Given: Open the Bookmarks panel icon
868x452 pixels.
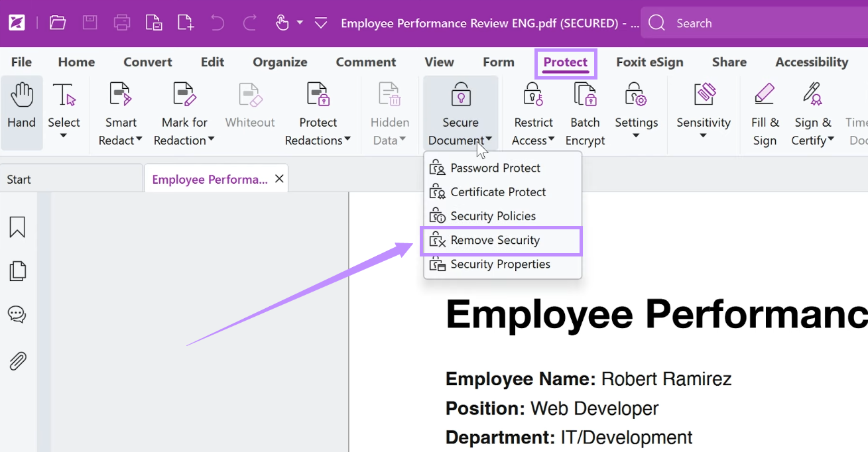Looking at the screenshot, I should tap(17, 227).
